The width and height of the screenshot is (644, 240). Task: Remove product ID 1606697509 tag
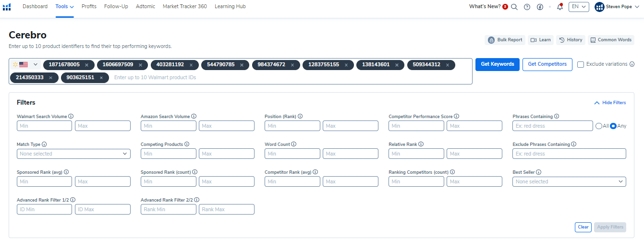pyautogui.click(x=140, y=65)
